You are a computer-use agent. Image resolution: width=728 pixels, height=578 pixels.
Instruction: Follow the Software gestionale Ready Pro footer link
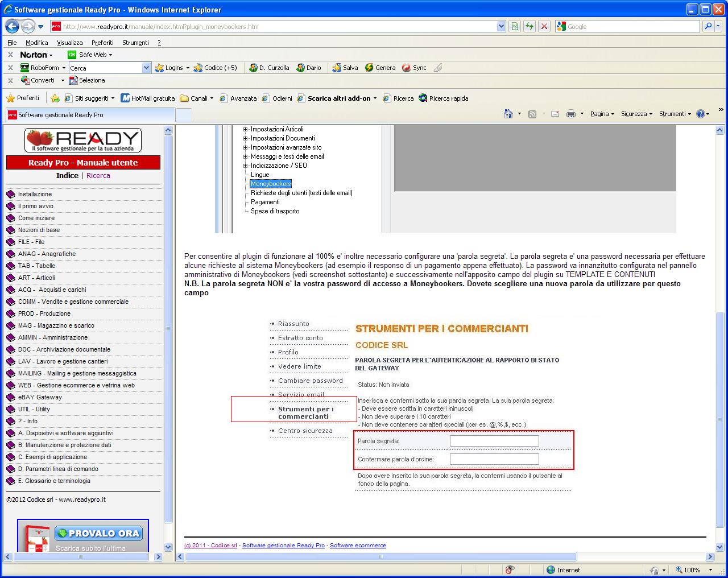click(283, 545)
